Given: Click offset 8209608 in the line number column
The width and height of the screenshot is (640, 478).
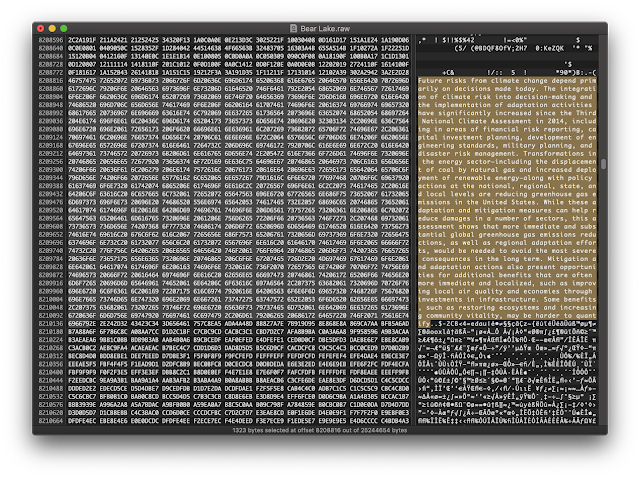Looking at the screenshot, I should click(x=51, y=226).
